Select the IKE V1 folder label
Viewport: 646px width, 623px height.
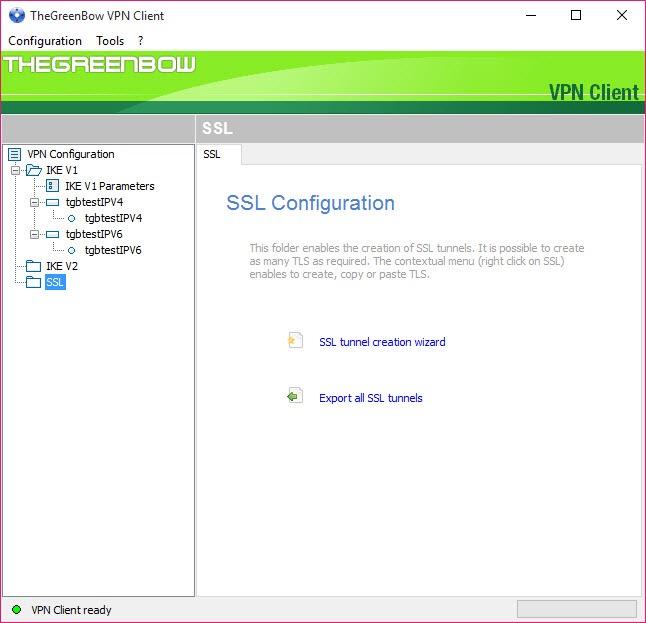point(62,170)
